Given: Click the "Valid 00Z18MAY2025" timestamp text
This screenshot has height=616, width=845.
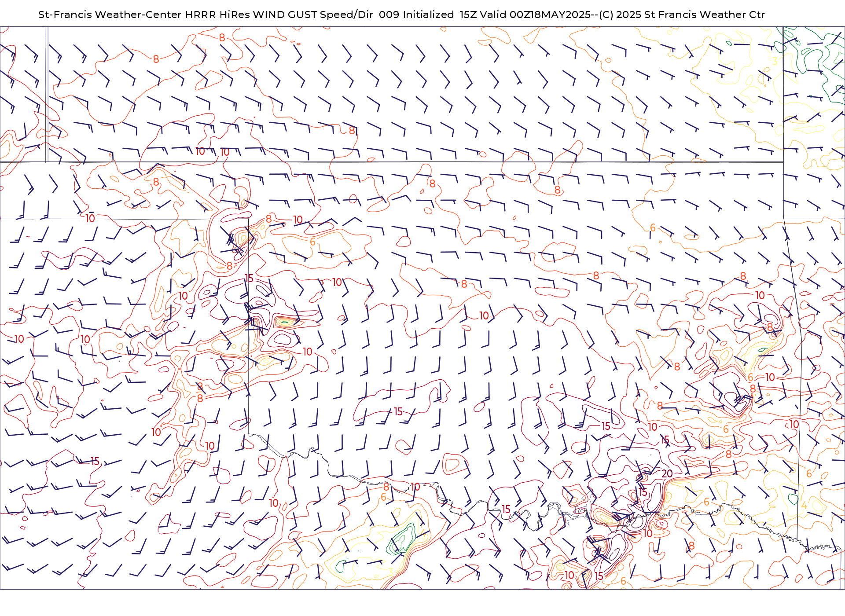Looking at the screenshot, I should (x=535, y=15).
